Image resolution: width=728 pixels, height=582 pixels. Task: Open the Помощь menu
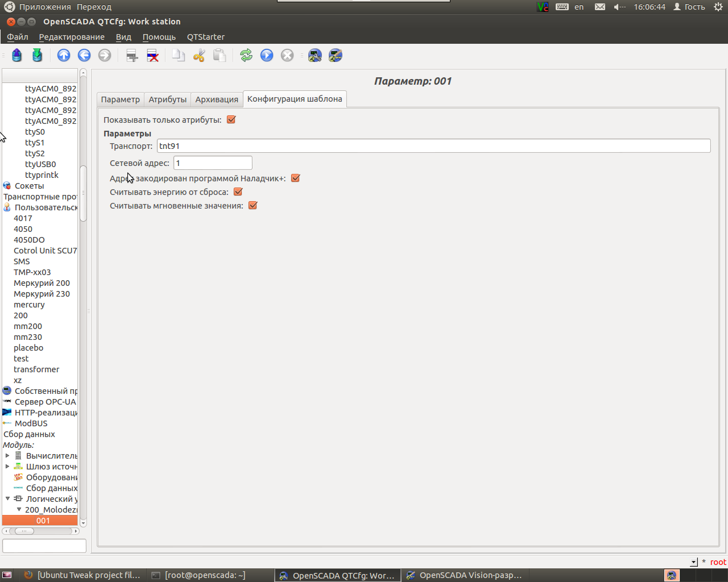point(159,37)
